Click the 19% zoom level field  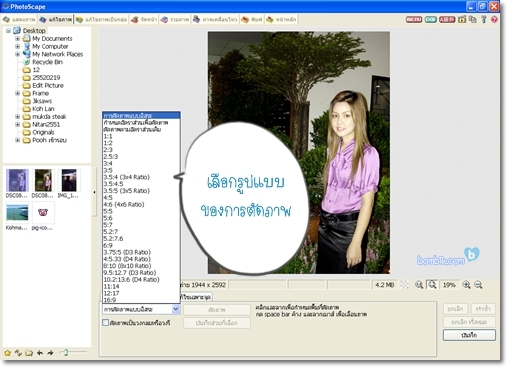[449, 285]
